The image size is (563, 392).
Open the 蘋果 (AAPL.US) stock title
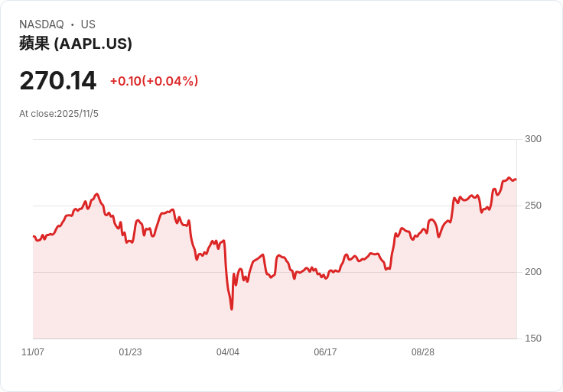point(76,44)
